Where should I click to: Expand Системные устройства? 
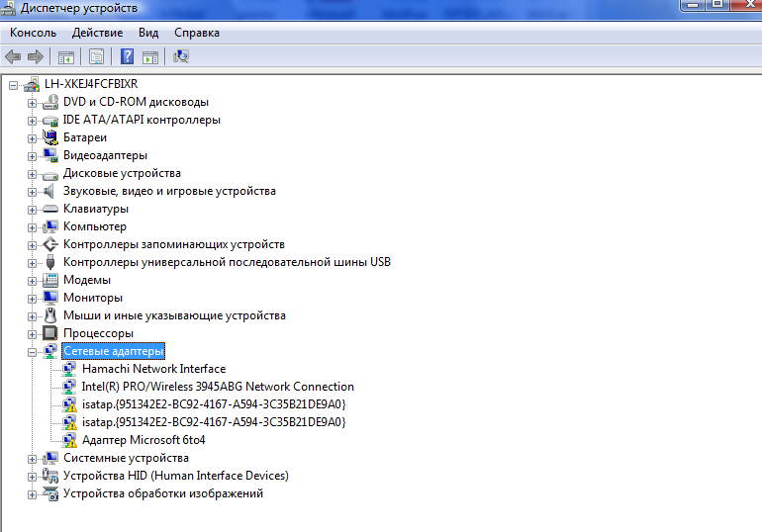coord(32,459)
